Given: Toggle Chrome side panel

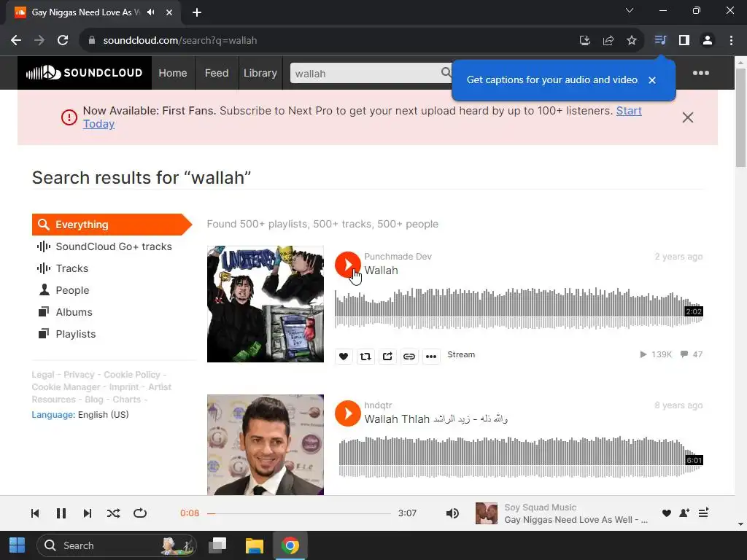Looking at the screenshot, I should click(x=684, y=41).
